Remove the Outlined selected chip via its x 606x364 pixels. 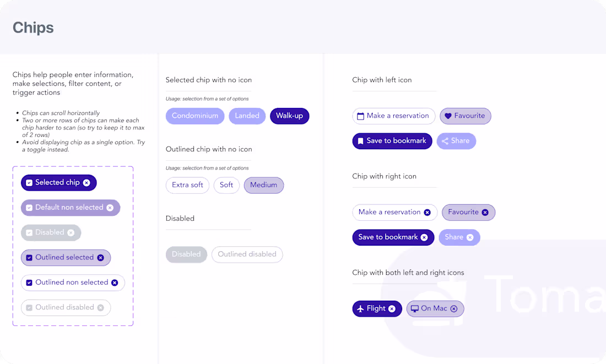100,257
